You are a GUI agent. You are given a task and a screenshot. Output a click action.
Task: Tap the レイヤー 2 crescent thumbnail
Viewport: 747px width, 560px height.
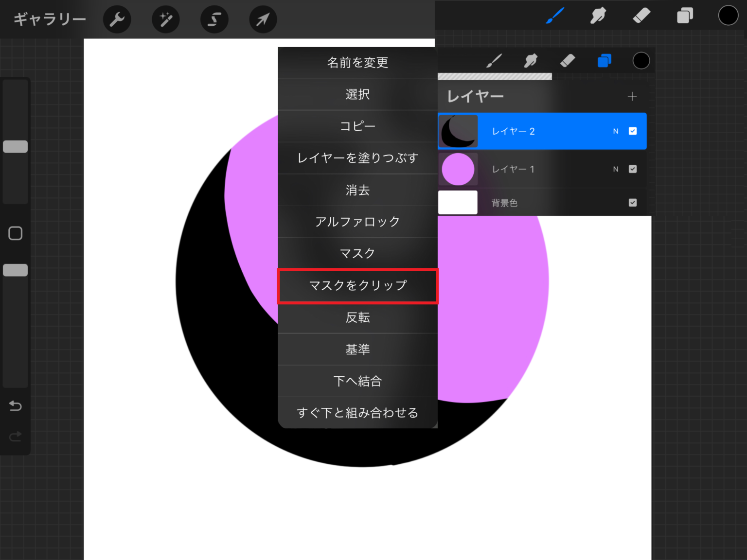pos(458,131)
